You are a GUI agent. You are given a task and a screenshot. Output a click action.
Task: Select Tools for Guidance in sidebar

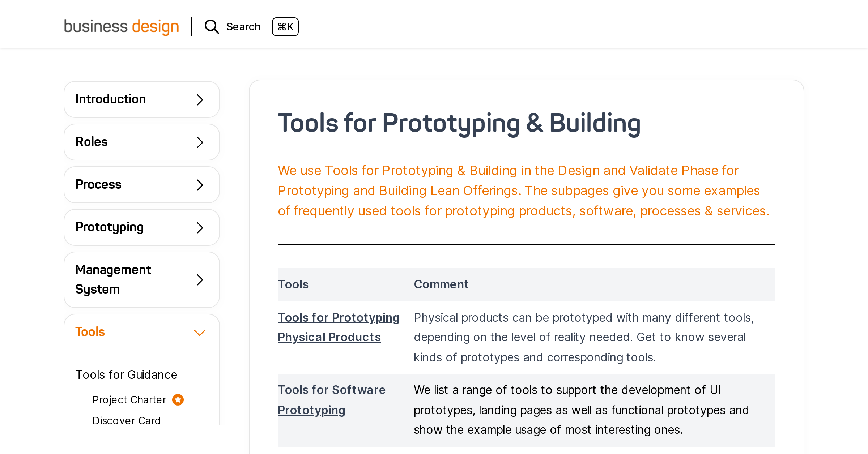126,374
